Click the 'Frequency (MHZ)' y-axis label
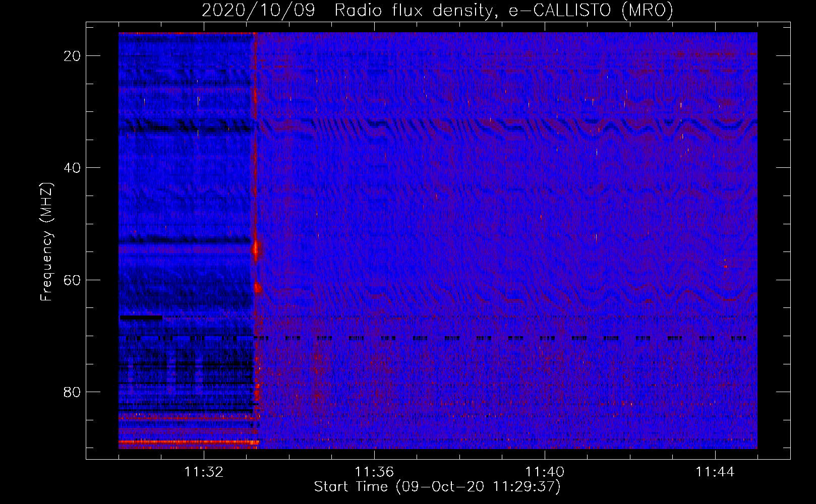Viewport: 816px width, 504px height. coord(46,242)
